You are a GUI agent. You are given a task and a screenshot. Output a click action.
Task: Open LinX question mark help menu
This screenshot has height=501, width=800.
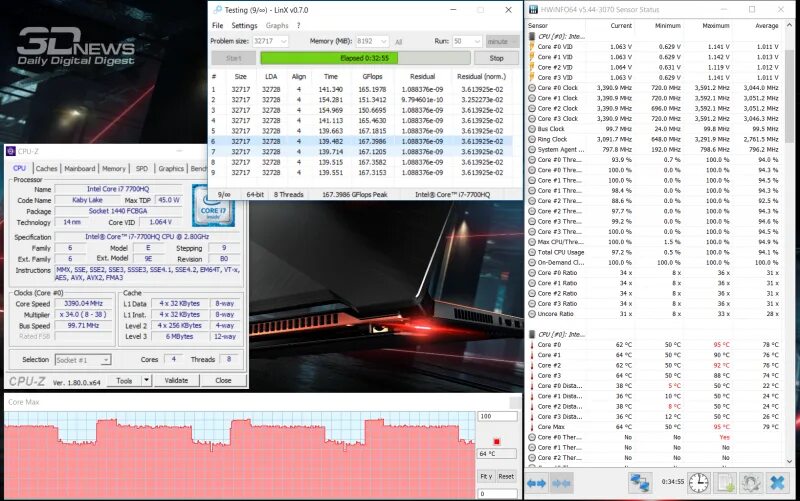[x=298, y=26]
